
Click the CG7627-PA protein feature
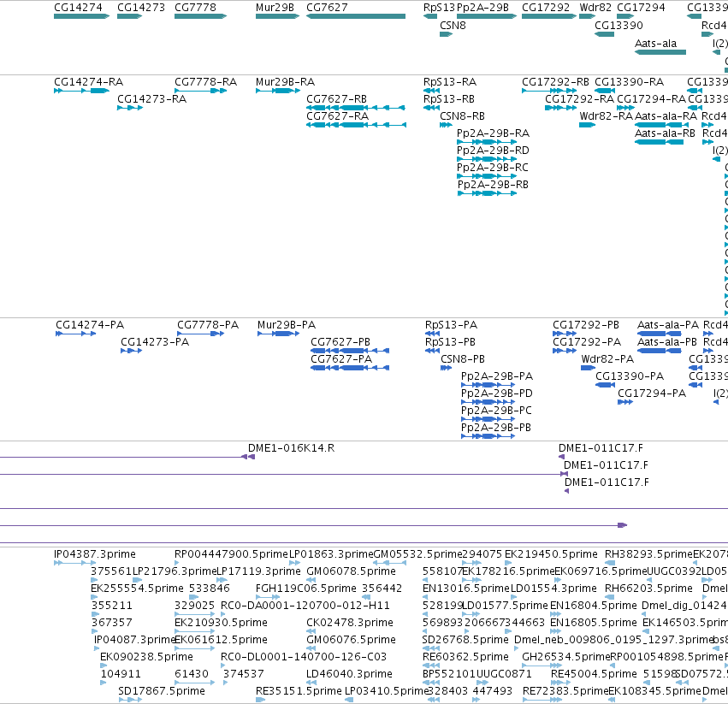point(350,368)
